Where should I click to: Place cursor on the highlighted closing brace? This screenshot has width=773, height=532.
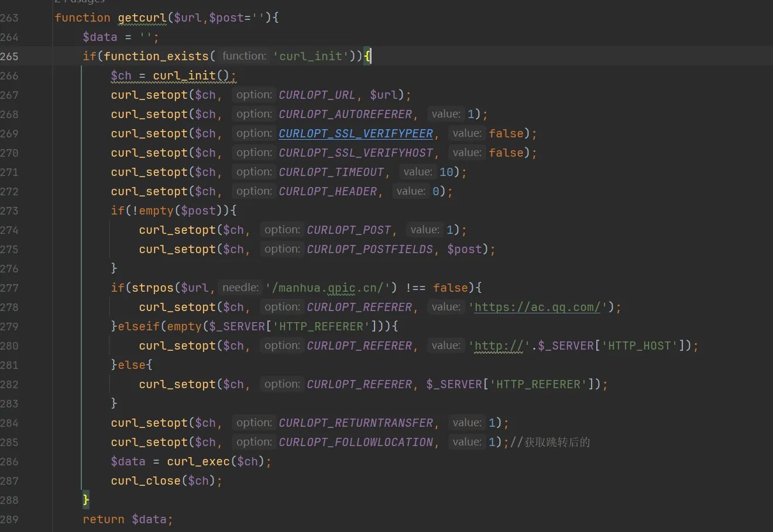pyautogui.click(x=86, y=500)
